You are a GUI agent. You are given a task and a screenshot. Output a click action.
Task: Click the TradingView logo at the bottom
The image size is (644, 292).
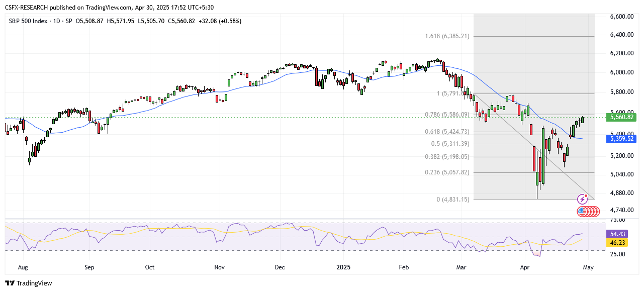tap(29, 283)
